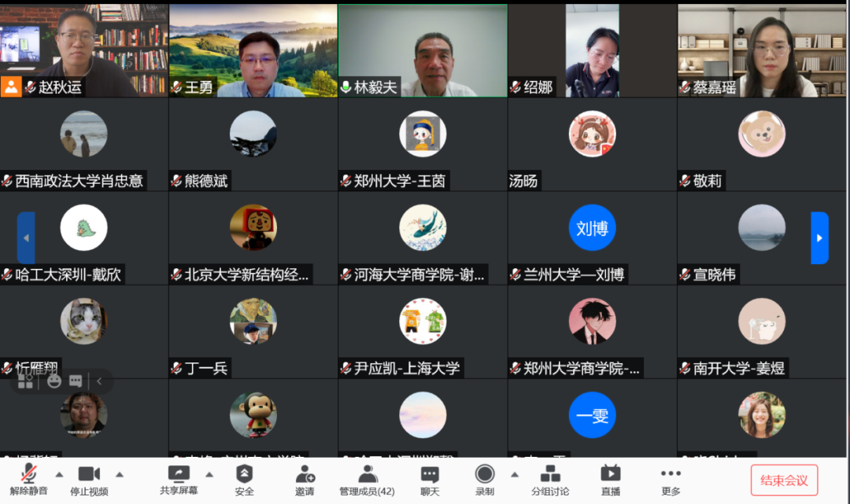Select 绍娜 video tile
Image resolution: width=850 pixels, height=504 pixels.
point(592,51)
